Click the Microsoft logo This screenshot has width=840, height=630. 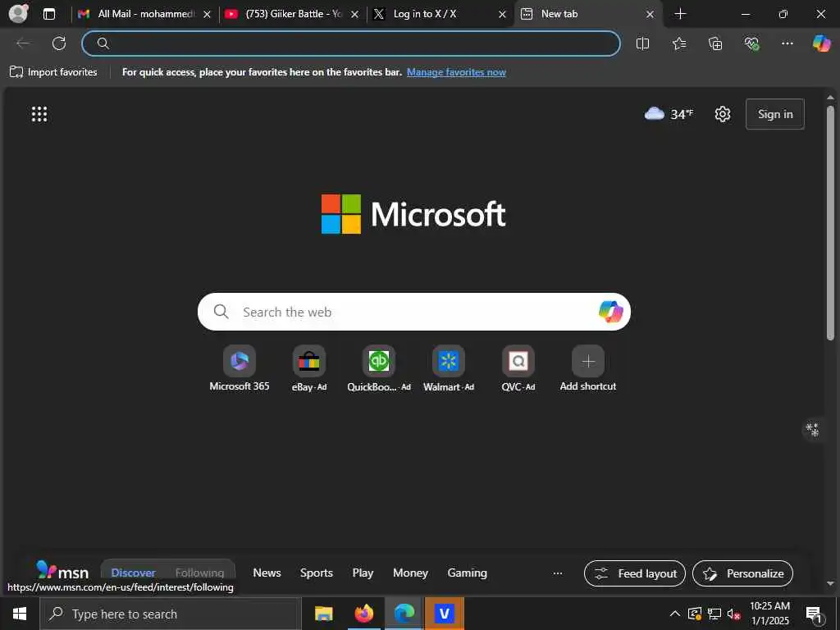tap(413, 214)
